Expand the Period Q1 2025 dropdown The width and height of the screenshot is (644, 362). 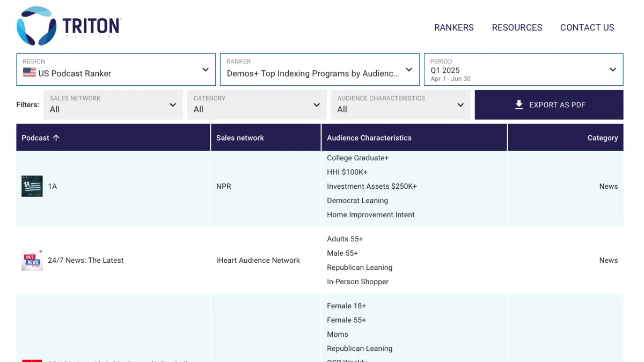click(x=613, y=69)
